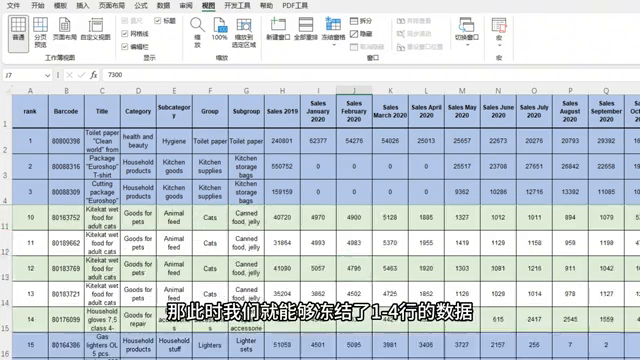
Task: Select column A header
Action: click(x=30, y=91)
